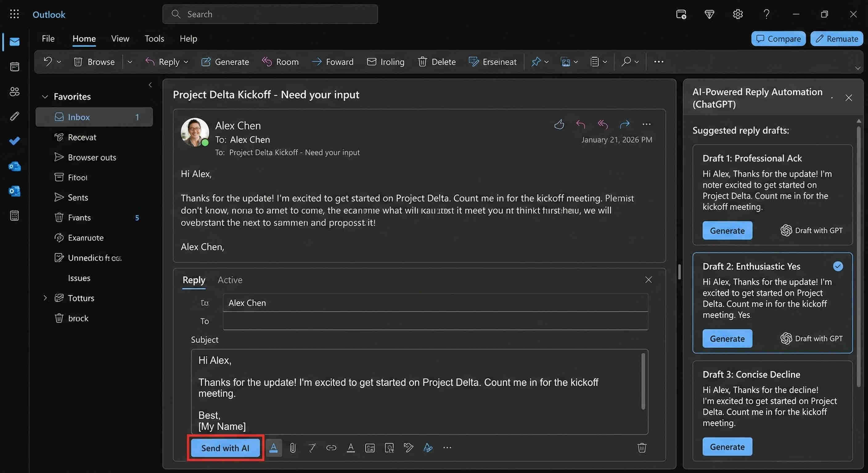The height and width of the screenshot is (473, 868).
Task: Click Generate under Draft 1 Professional Ack
Action: tap(727, 231)
